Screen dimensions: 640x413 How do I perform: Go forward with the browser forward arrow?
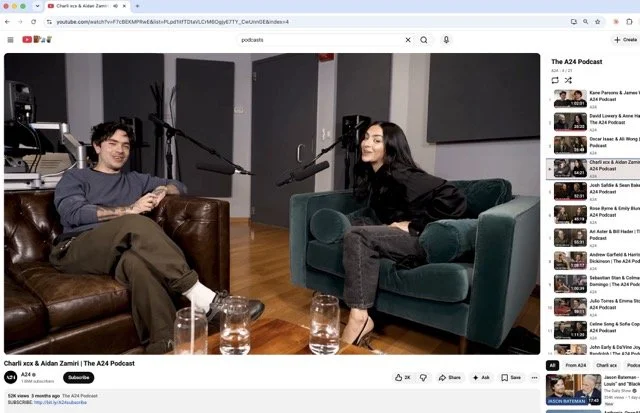20,22
